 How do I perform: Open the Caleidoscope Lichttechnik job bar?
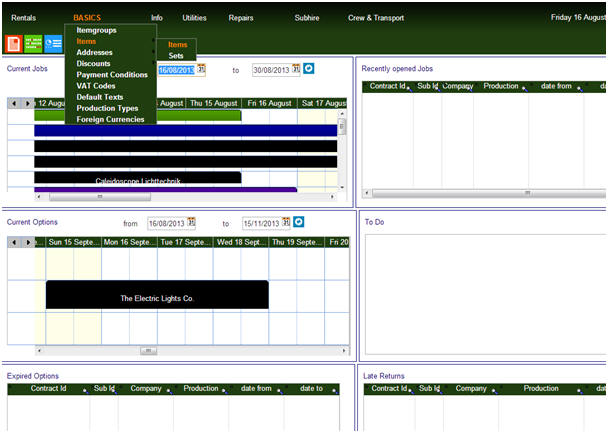[138, 178]
